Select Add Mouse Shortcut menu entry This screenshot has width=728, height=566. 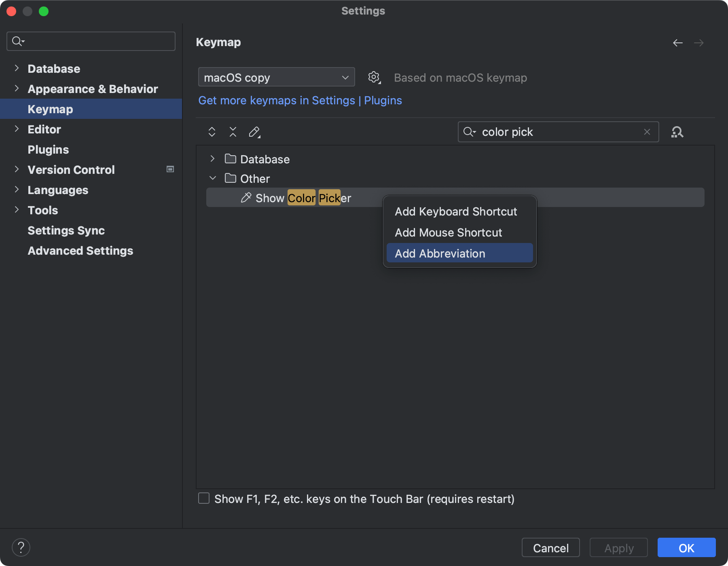pos(448,232)
